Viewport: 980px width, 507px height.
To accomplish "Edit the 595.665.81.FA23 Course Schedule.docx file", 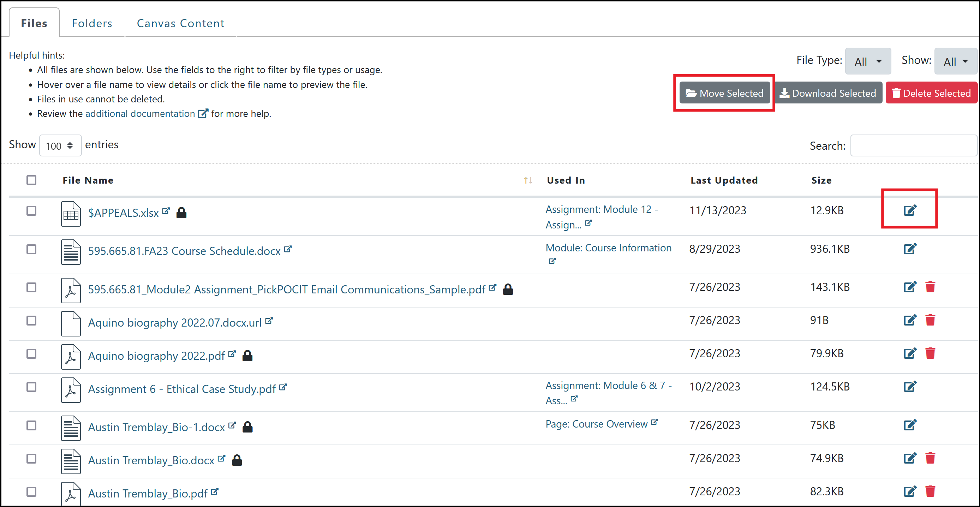I will tap(910, 249).
